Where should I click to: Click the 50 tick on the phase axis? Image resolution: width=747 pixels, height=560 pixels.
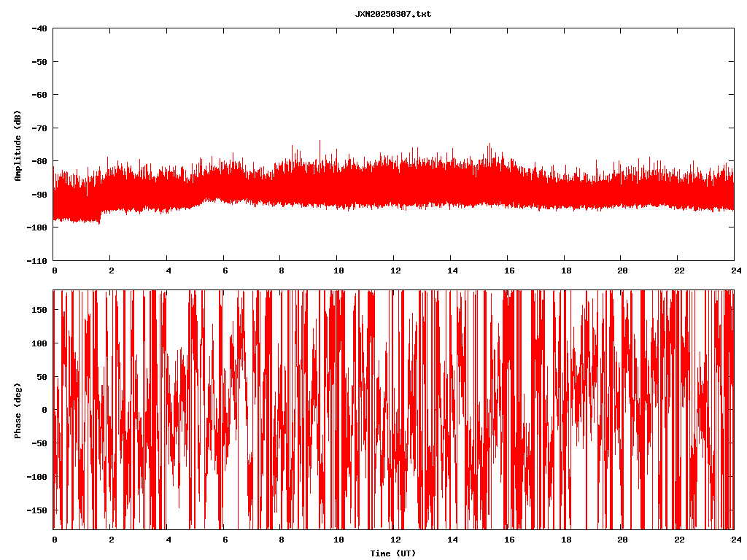[x=42, y=377]
